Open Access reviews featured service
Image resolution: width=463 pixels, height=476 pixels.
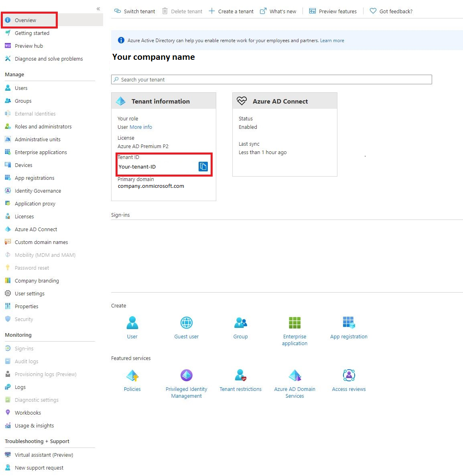[x=349, y=380]
